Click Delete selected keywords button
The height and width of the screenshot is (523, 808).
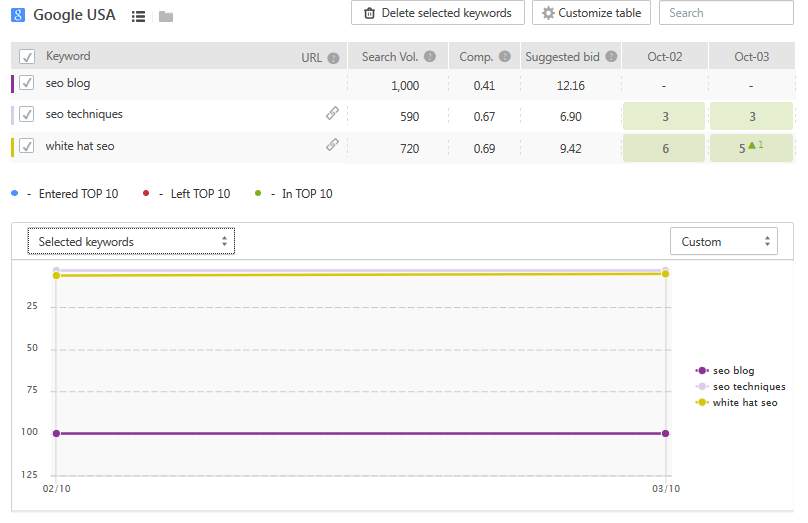point(437,13)
